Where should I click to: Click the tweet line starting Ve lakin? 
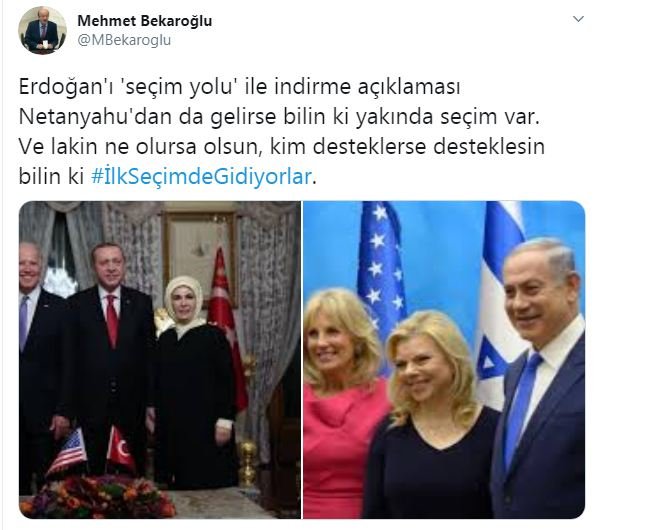click(x=282, y=147)
